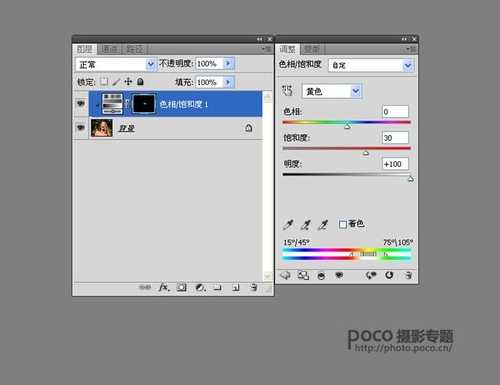Select the 色相/饱和度 1 layer name
This screenshot has width=500, height=385.
click(184, 104)
